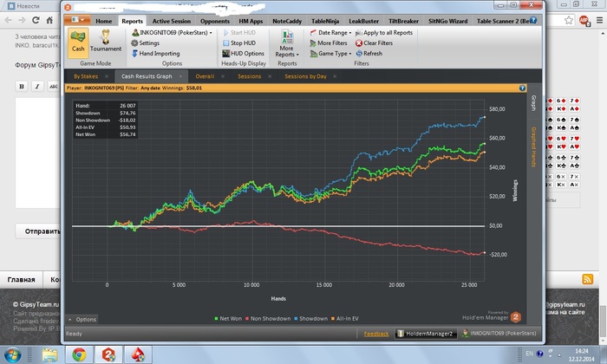Screen dimensions: 607x364
Task: Switch to the Opponents tab
Action: [x=215, y=22]
